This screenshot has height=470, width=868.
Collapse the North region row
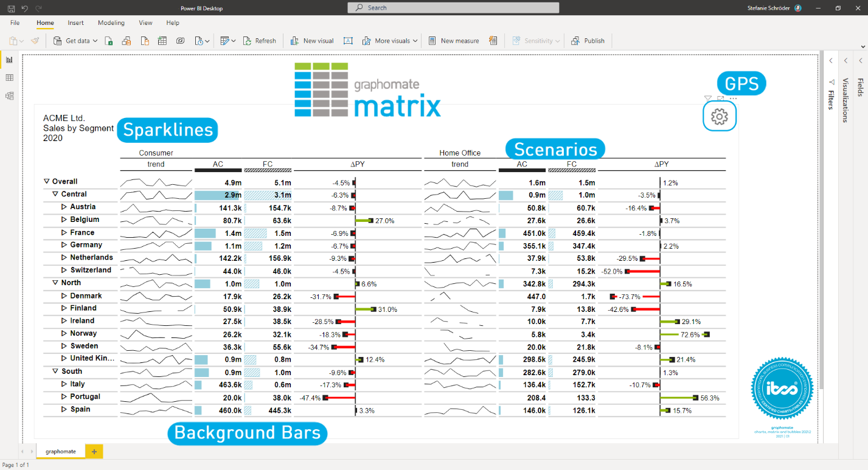click(x=55, y=283)
